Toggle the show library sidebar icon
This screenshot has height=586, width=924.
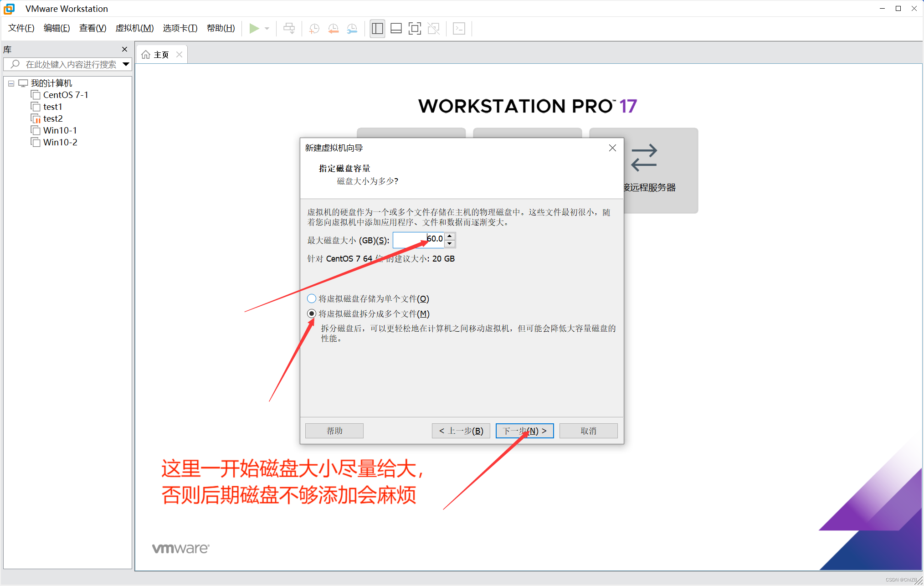pyautogui.click(x=377, y=29)
